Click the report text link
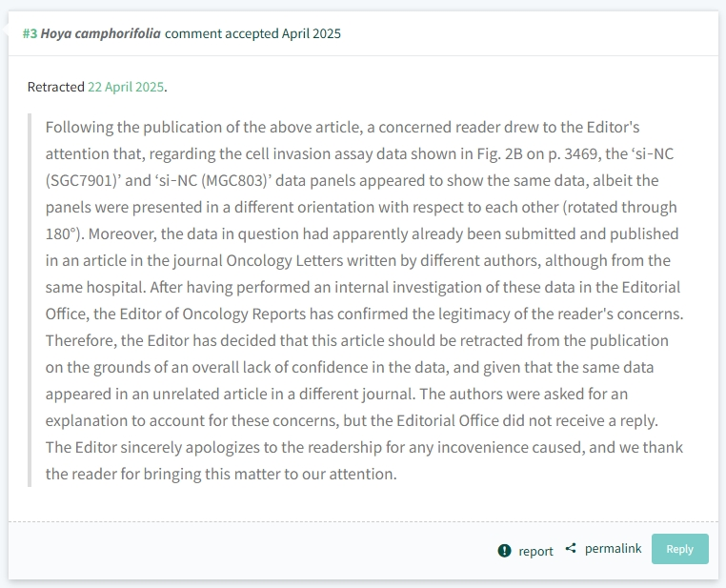The image size is (726, 588). coord(535,551)
